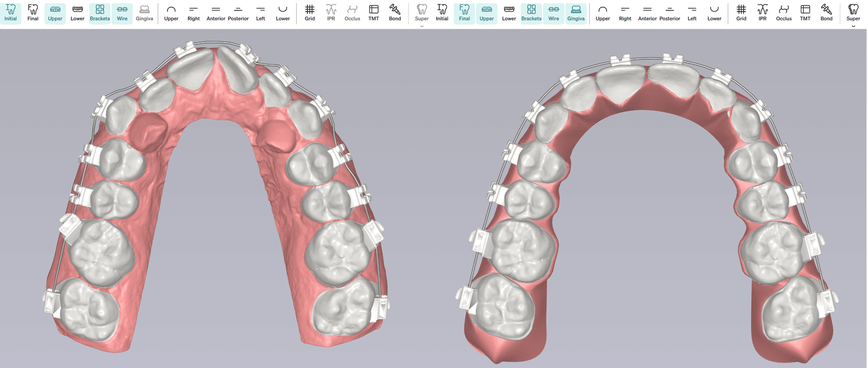
Task: Expand the chevron under Super in the right pane
Action: click(853, 26)
